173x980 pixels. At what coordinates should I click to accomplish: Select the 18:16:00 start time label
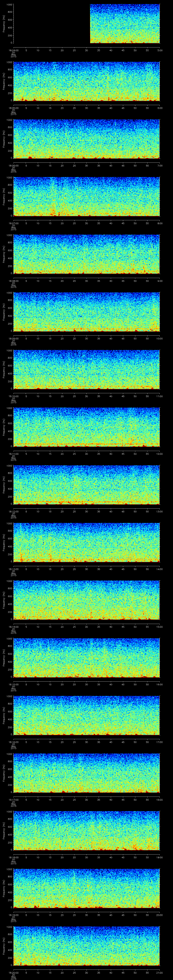click(x=14, y=742)
